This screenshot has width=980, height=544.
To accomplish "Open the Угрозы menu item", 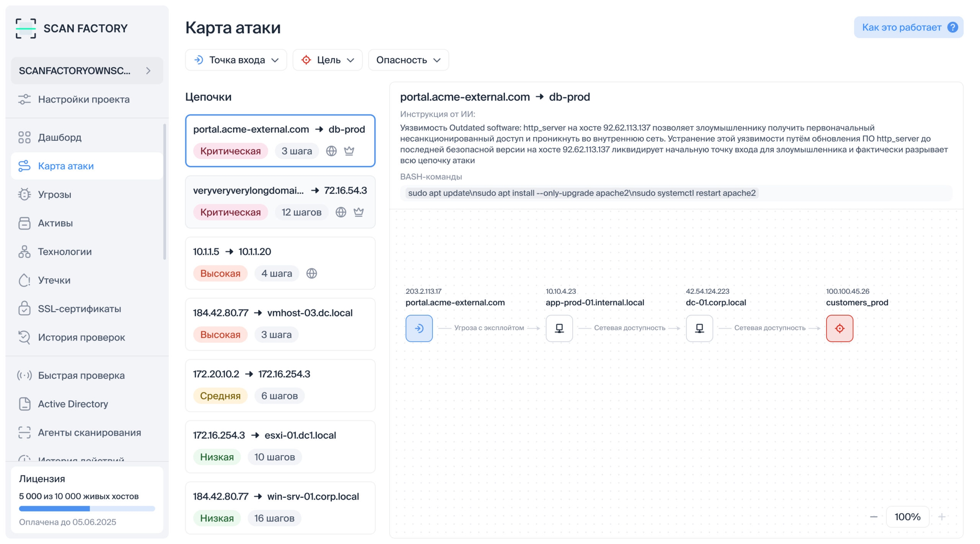I will pyautogui.click(x=54, y=195).
